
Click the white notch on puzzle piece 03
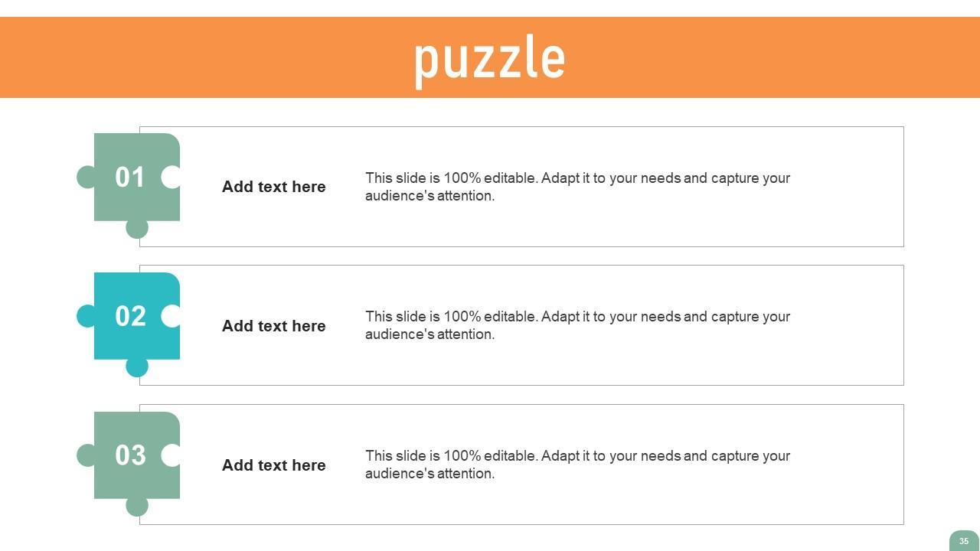click(x=171, y=455)
